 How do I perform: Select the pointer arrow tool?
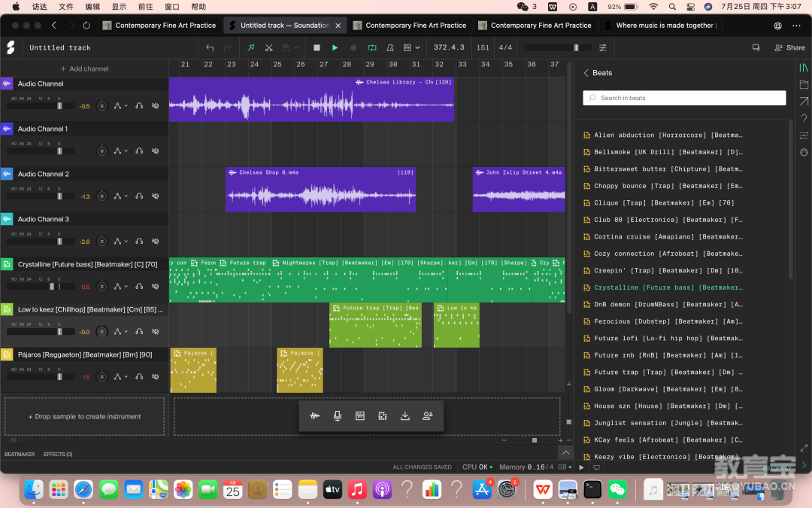click(251, 47)
